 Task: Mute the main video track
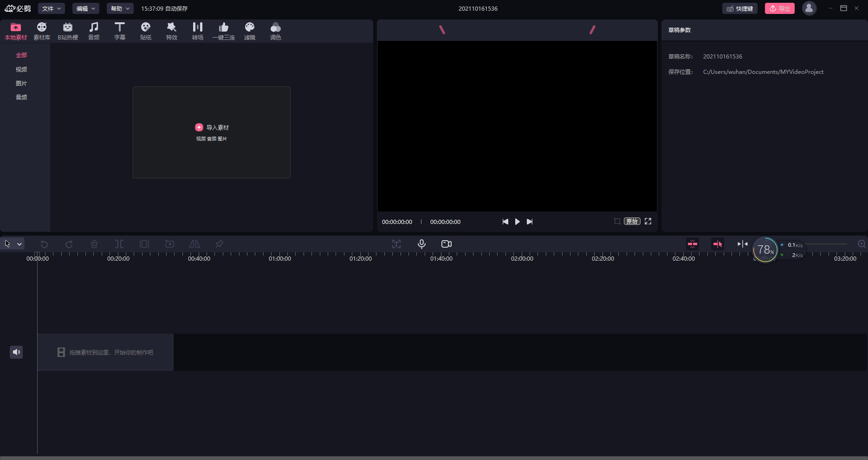coord(16,352)
